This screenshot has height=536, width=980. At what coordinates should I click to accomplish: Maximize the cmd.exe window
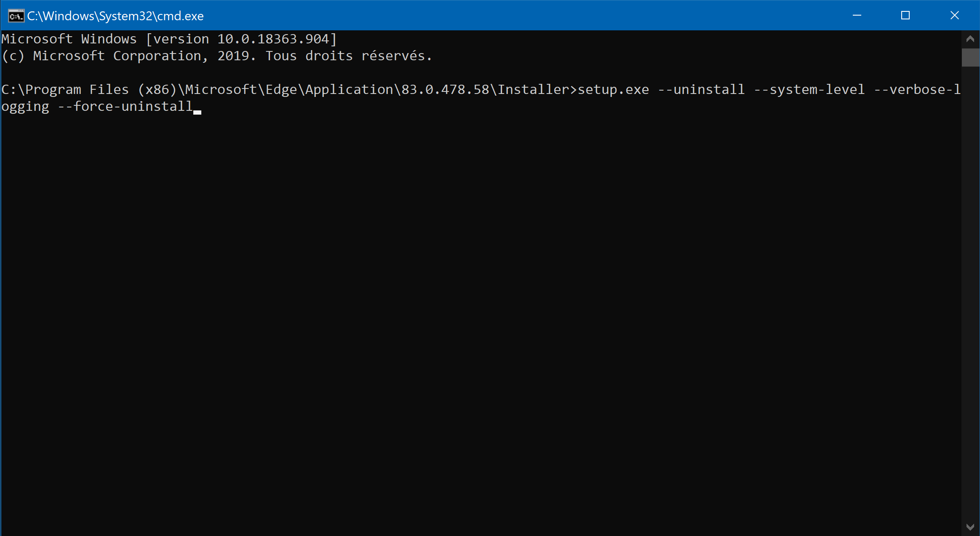pyautogui.click(x=905, y=16)
